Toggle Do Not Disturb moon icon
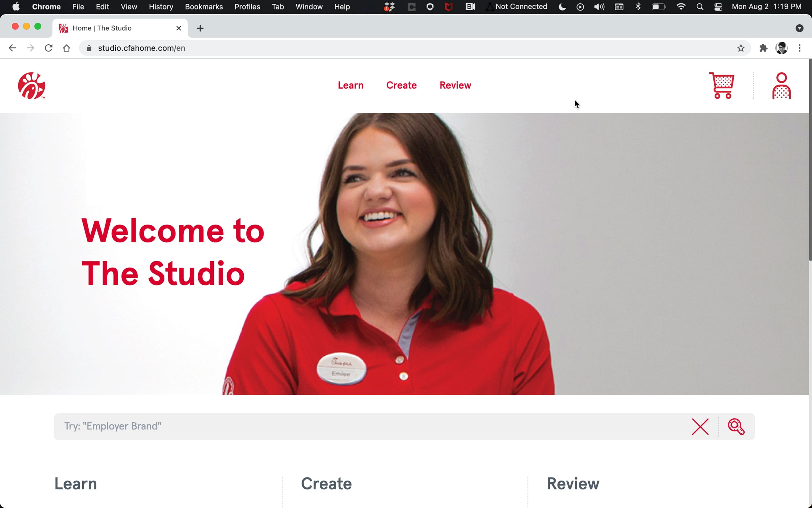 point(562,7)
